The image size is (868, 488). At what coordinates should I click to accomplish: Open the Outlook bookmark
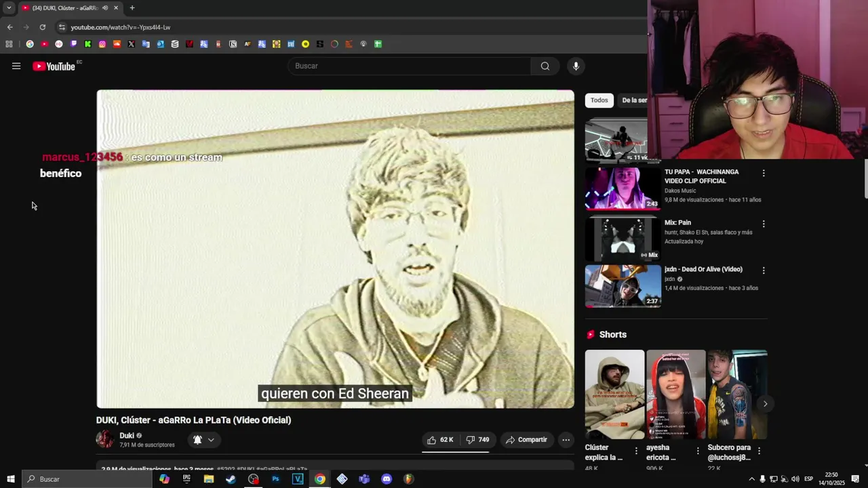(160, 44)
